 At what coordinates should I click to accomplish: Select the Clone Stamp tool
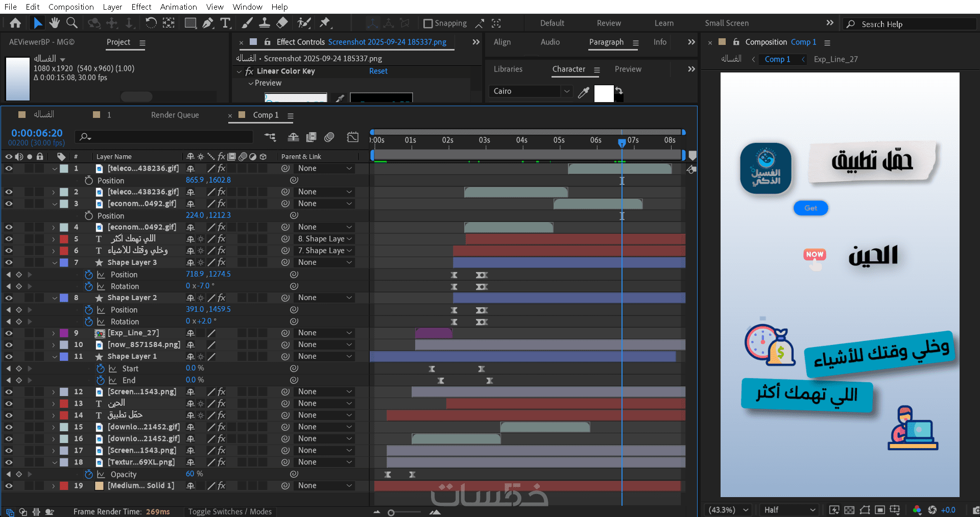pyautogui.click(x=264, y=23)
